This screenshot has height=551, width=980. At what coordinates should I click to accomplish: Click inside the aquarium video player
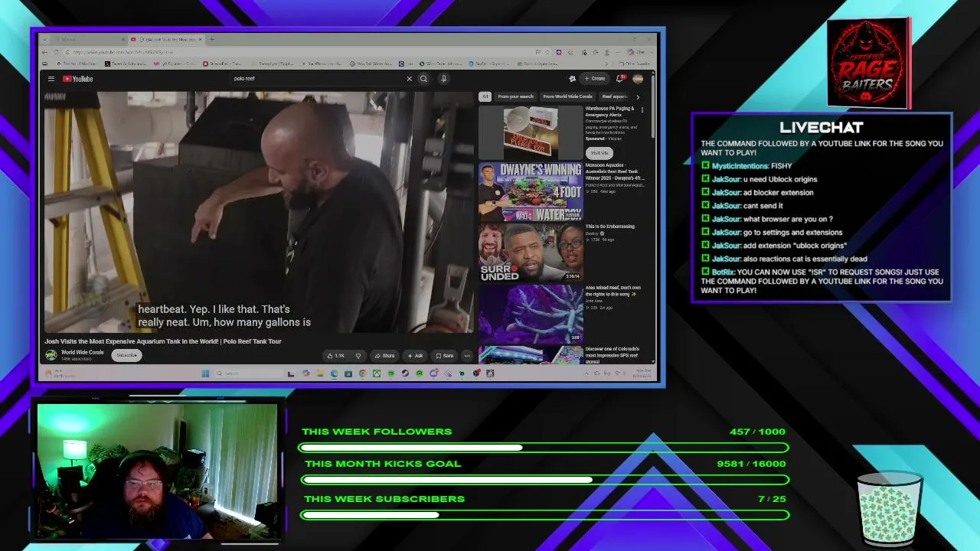point(259,212)
